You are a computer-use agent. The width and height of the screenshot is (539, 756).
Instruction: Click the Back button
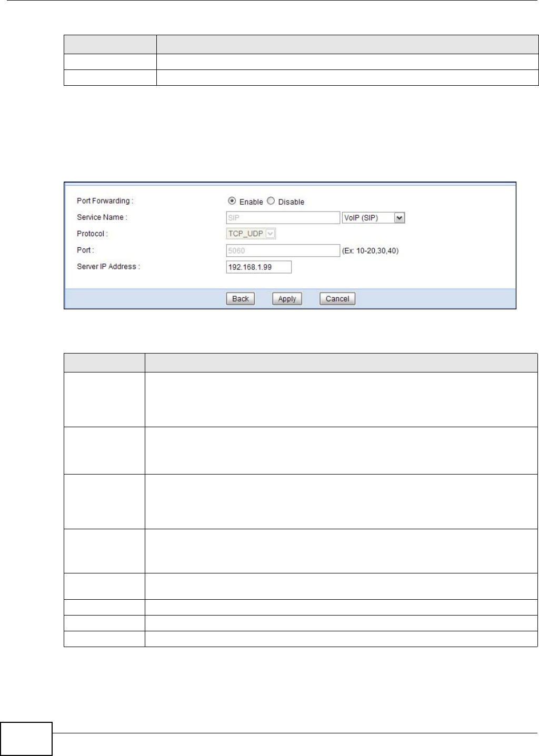241,299
